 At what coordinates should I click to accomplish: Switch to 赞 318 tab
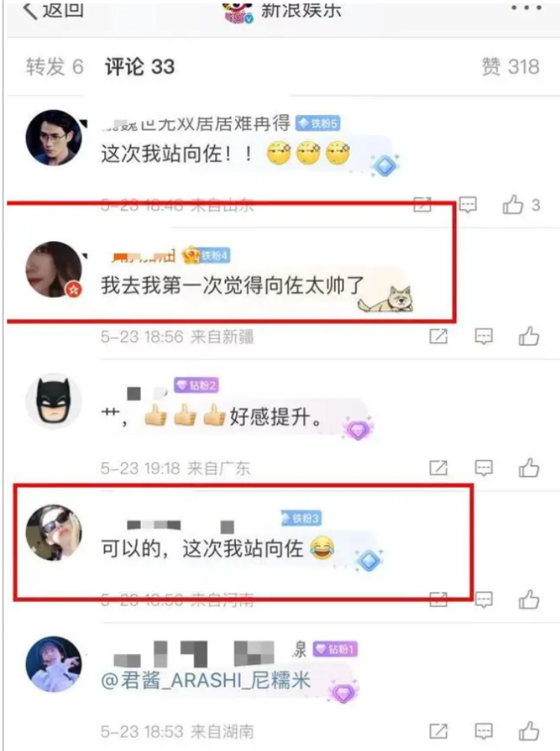[x=510, y=66]
